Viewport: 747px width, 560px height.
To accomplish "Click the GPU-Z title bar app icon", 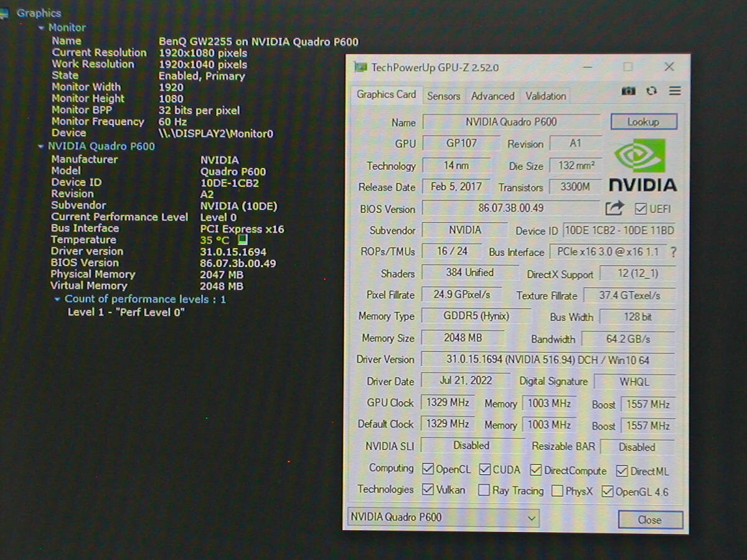I will click(360, 67).
